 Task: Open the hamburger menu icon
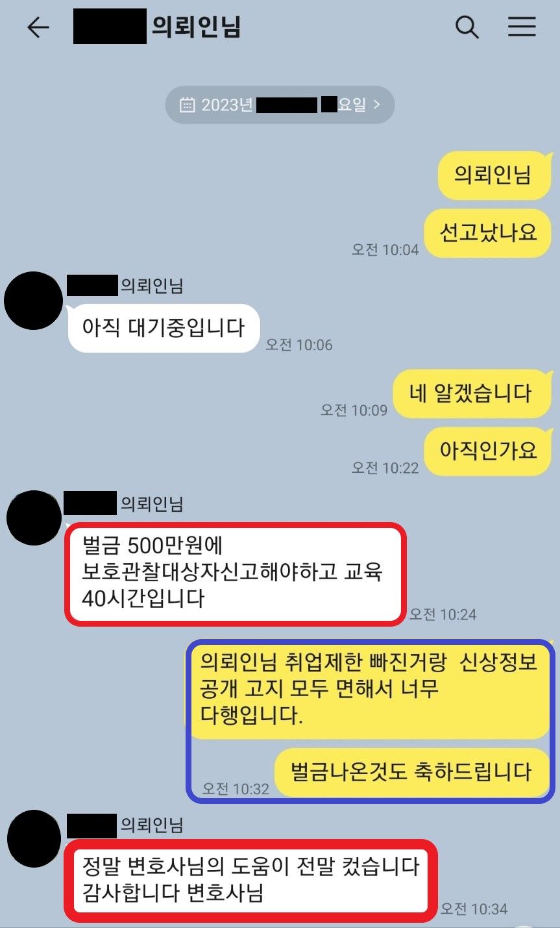[522, 27]
